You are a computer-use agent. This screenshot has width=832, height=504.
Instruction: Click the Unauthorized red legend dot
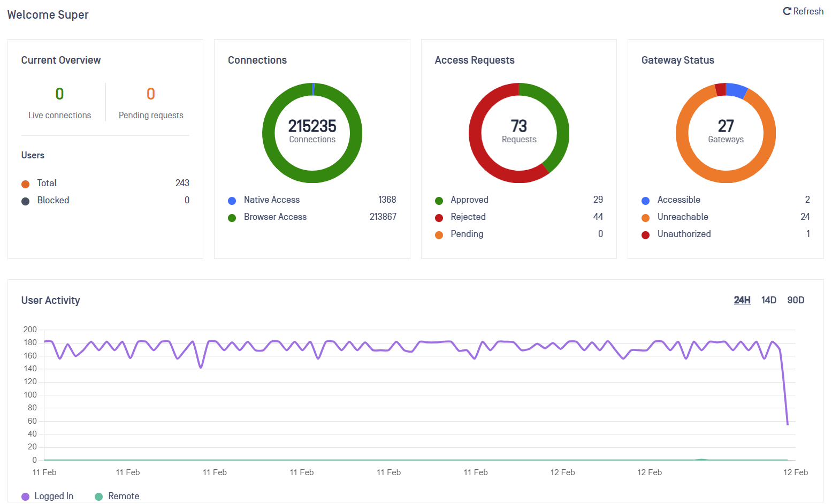[646, 235]
